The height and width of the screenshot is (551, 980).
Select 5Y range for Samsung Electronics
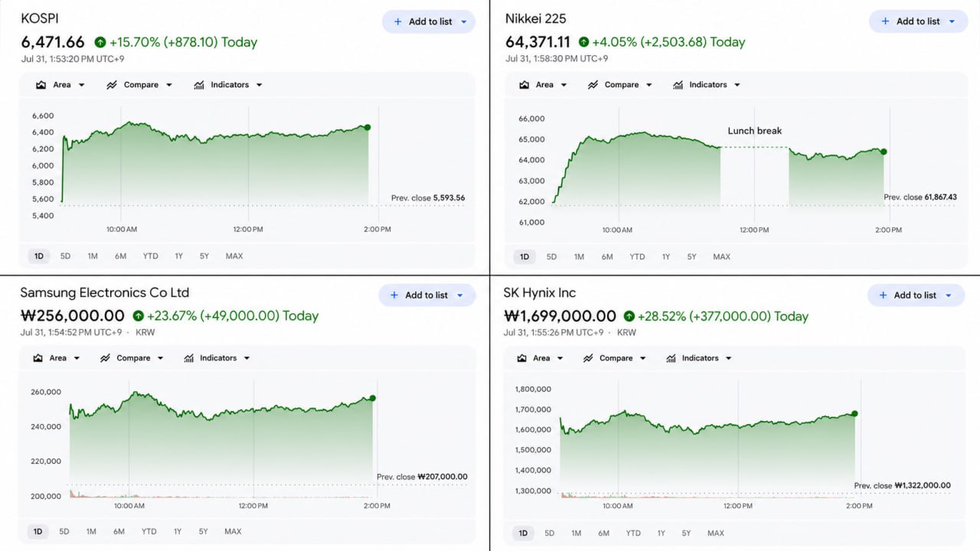[x=204, y=531]
